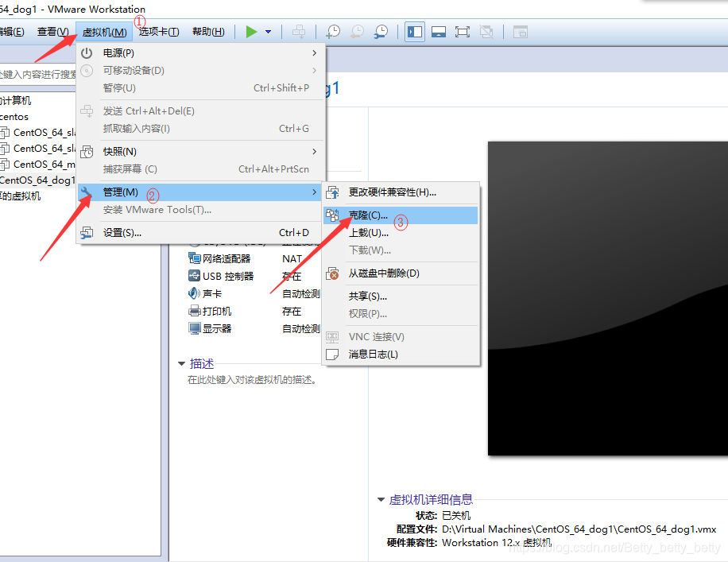Select CentOS_64_dog1 in the library
The width and height of the screenshot is (728, 562).
tap(37, 180)
